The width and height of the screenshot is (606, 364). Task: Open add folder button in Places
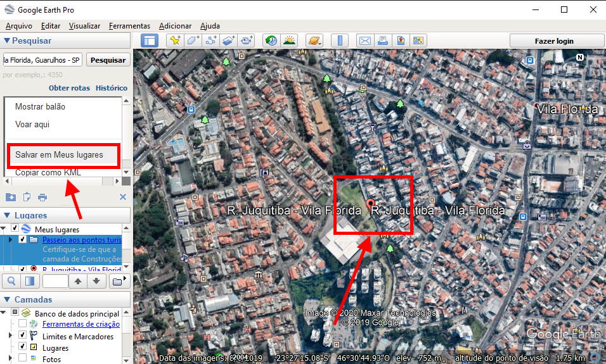(x=119, y=281)
